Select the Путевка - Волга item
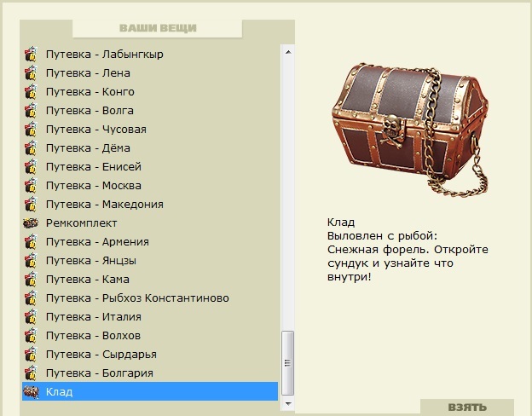The height and width of the screenshot is (416, 532). (150, 110)
